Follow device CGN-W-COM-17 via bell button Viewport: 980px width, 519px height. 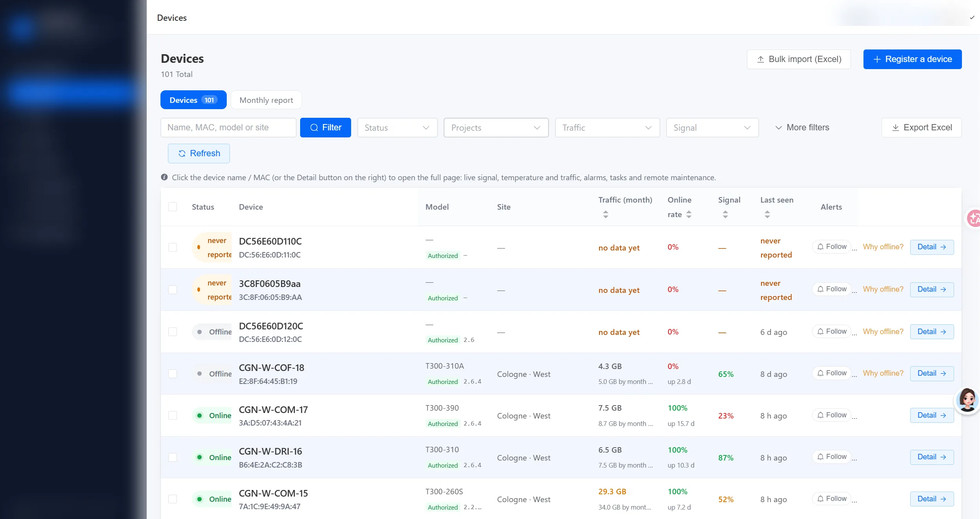(x=832, y=415)
